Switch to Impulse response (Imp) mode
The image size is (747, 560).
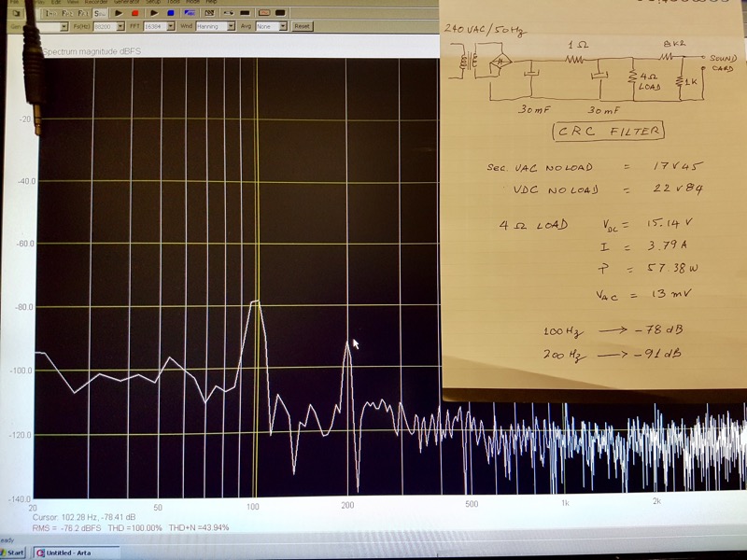pos(50,13)
